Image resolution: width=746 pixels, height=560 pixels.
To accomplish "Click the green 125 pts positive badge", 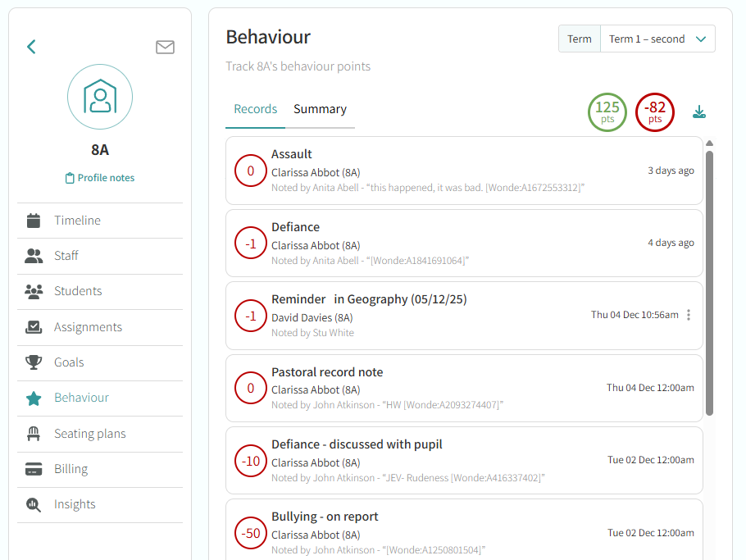I will click(607, 112).
